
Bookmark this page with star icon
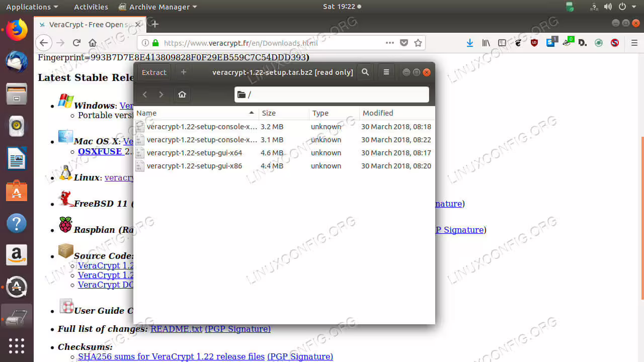418,43
